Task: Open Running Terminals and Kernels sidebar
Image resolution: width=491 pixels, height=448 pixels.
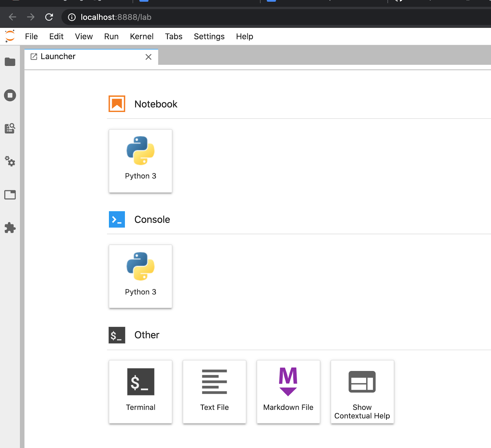Action: (x=10, y=95)
